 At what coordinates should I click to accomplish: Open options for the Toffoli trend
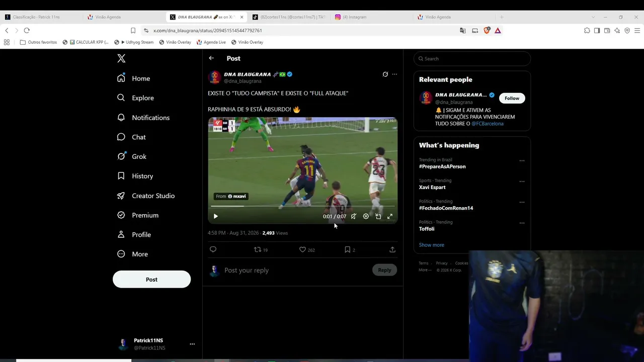(x=522, y=223)
